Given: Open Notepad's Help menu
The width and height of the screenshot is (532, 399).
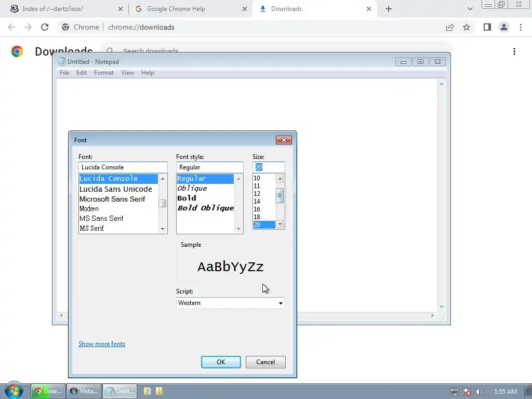Looking at the screenshot, I should 148,73.
